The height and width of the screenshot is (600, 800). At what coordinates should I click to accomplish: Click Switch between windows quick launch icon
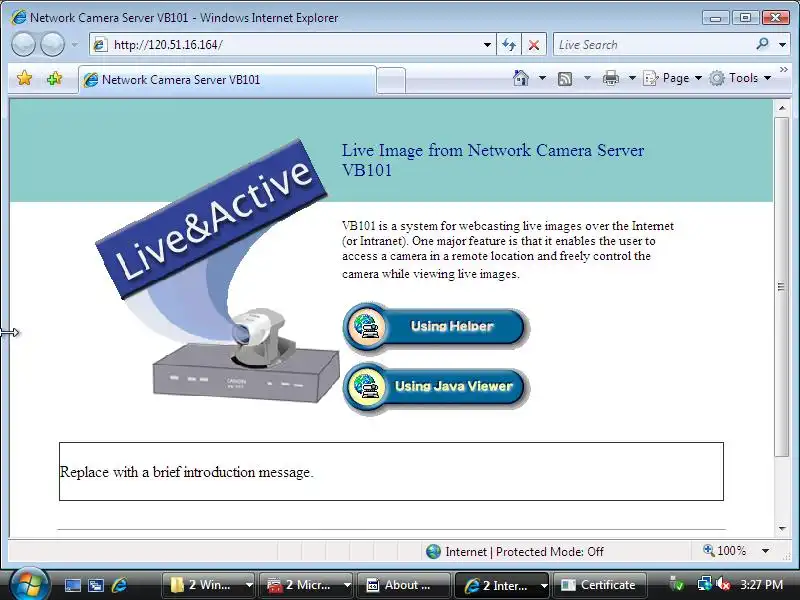click(x=96, y=585)
